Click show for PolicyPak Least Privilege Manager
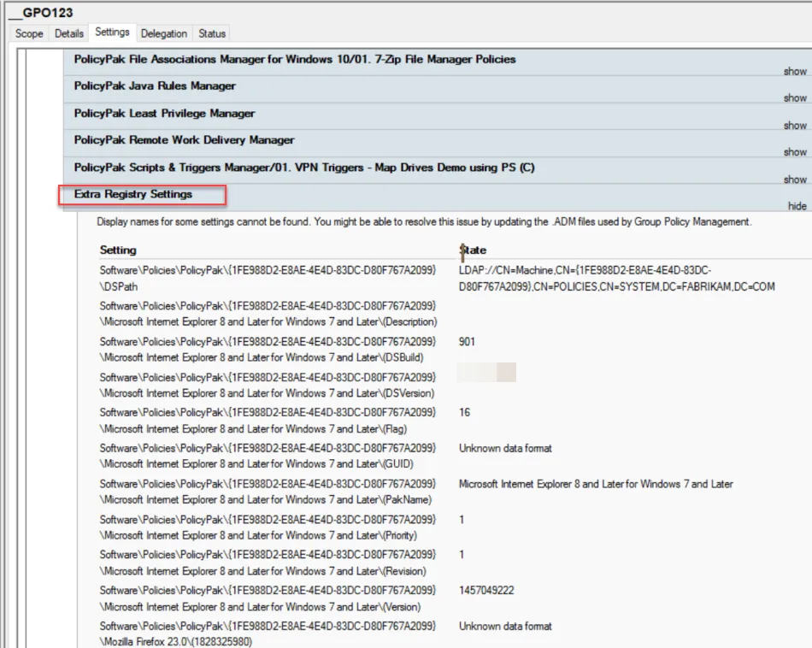 794,126
